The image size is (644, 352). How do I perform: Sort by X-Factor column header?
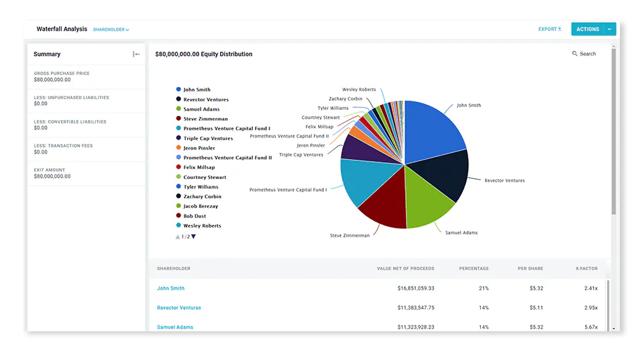[586, 268]
